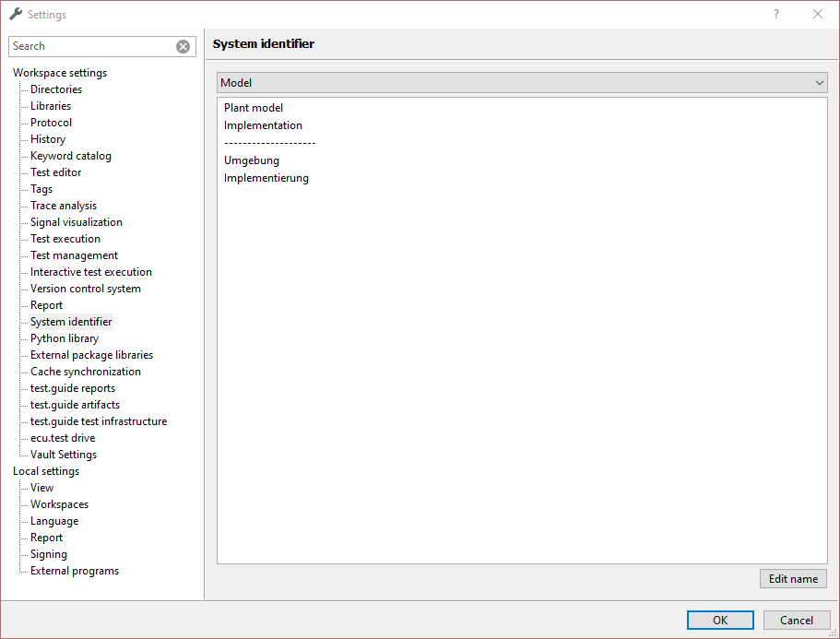Image resolution: width=840 pixels, height=639 pixels.
Task: Select the Umgebung list entry
Action: coord(251,160)
